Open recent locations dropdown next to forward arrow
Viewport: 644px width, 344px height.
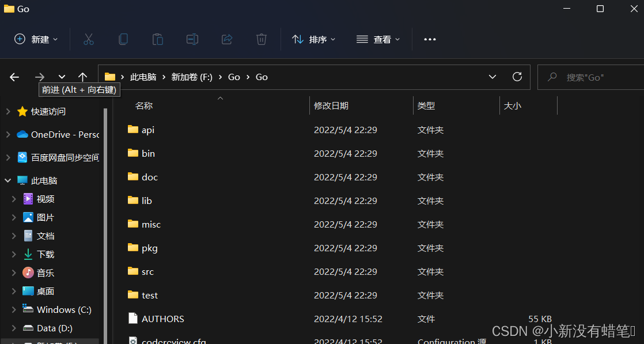click(62, 77)
